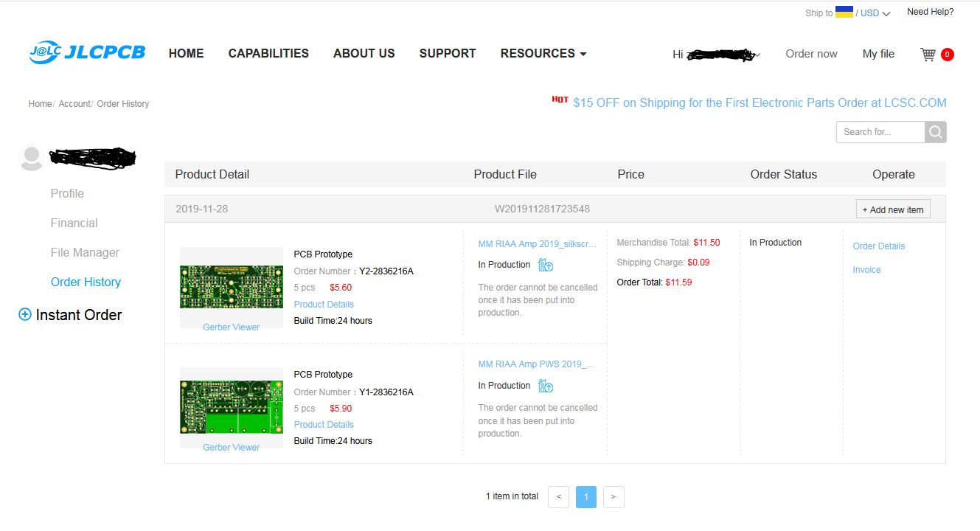Click the Instant Order plus icon
This screenshot has width=980, height=531.
[x=24, y=315]
